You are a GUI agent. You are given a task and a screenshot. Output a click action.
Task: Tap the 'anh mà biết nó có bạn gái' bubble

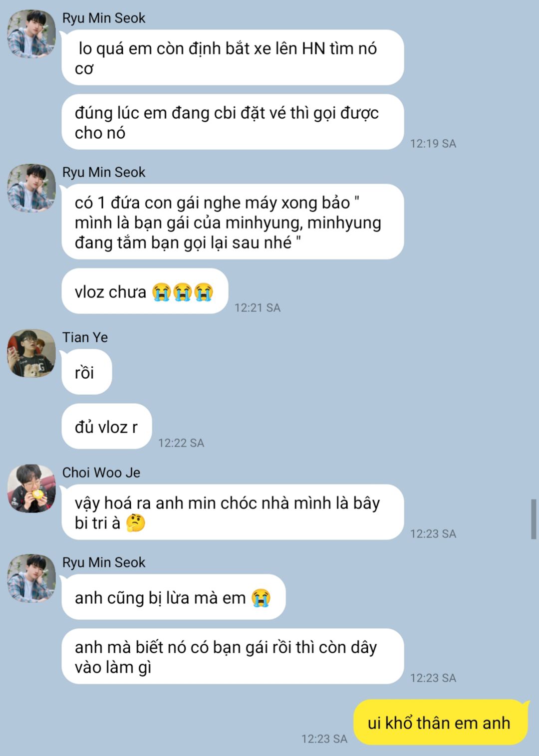[233, 657]
